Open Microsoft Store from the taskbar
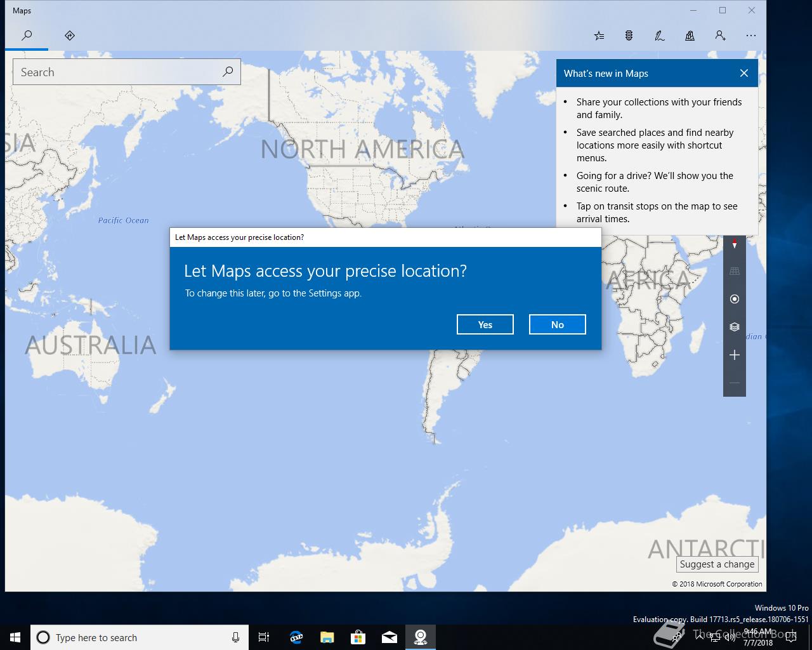The width and height of the screenshot is (812, 650). point(358,637)
